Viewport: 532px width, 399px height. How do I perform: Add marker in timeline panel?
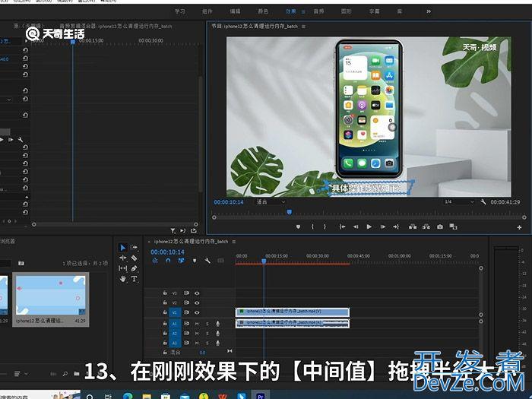(x=195, y=261)
